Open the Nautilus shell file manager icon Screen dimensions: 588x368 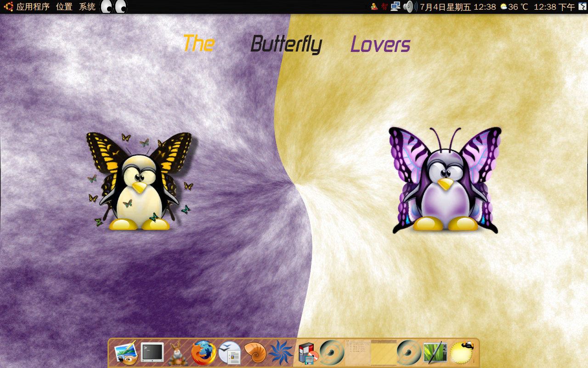[255, 353]
